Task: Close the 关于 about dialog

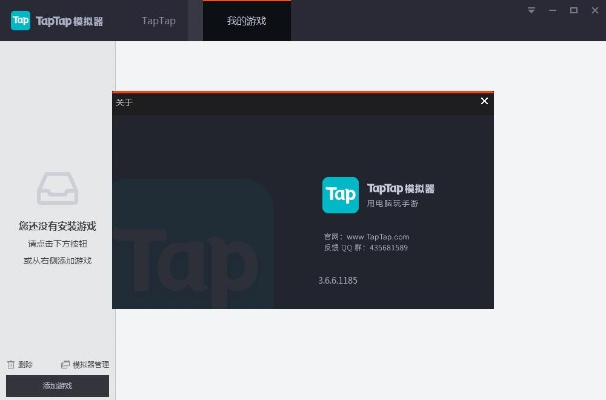Action: click(485, 101)
